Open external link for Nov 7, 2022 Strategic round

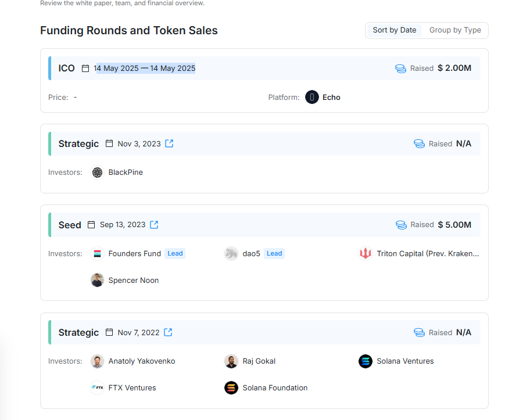click(168, 332)
